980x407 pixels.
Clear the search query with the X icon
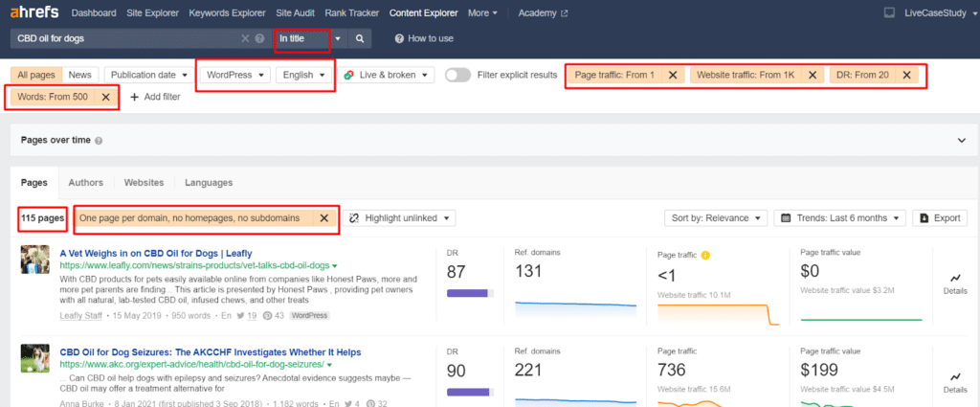[246, 38]
